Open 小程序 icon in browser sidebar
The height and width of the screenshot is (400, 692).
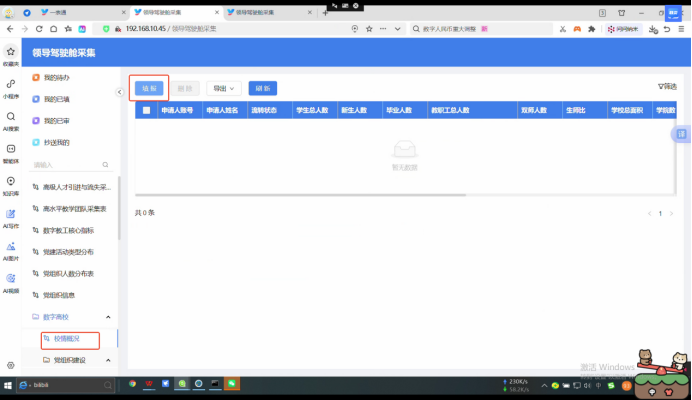pos(11,84)
